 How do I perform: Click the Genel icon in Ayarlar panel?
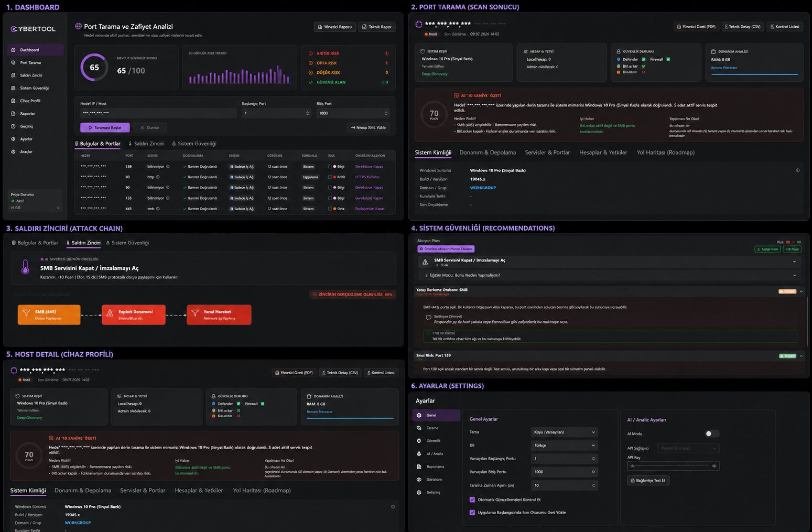pos(418,415)
